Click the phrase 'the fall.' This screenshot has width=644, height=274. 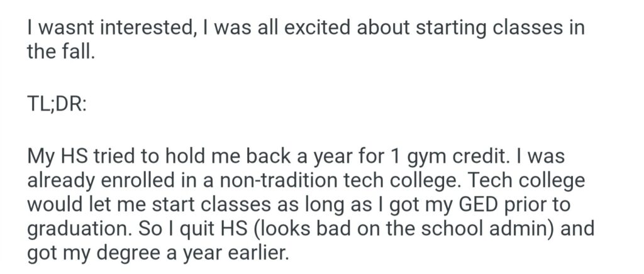point(60,52)
